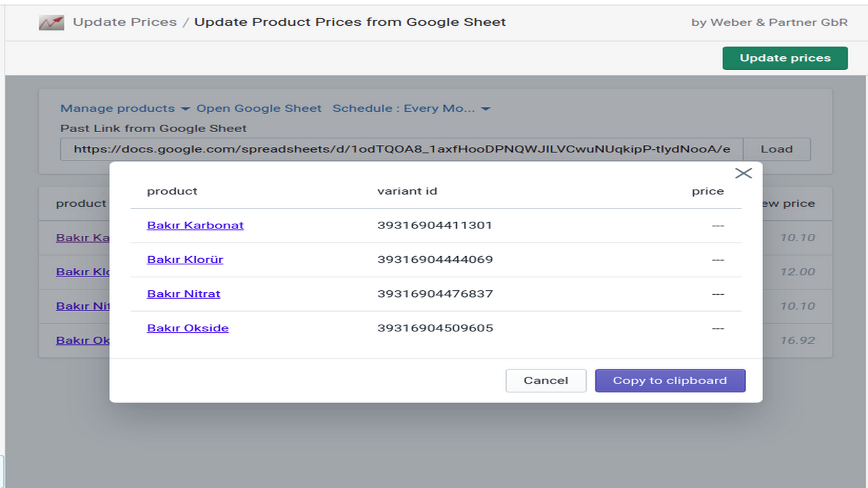Open the Bakır Nitrat product link
This screenshot has width=868, height=488.
(183, 293)
